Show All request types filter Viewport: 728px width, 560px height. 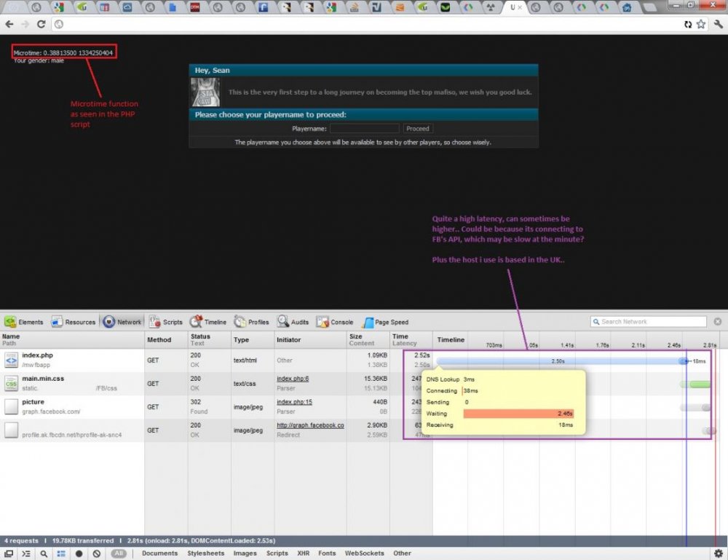(x=118, y=553)
